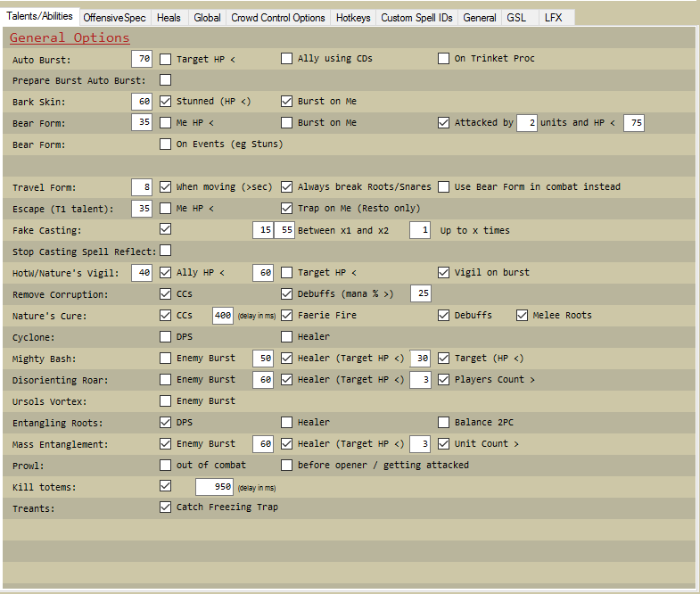Uncheck Bark Skin Burst on Me
Image resolution: width=700 pixels, height=594 pixels.
click(x=286, y=102)
